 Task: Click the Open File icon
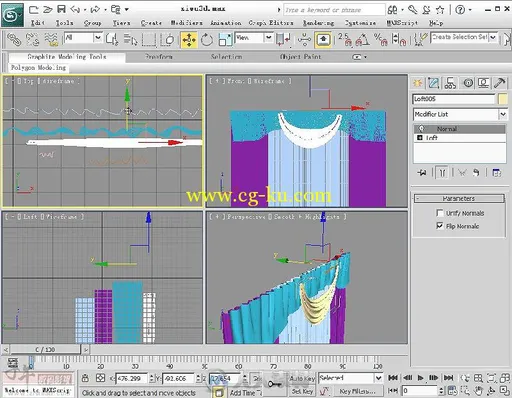[x=48, y=9]
